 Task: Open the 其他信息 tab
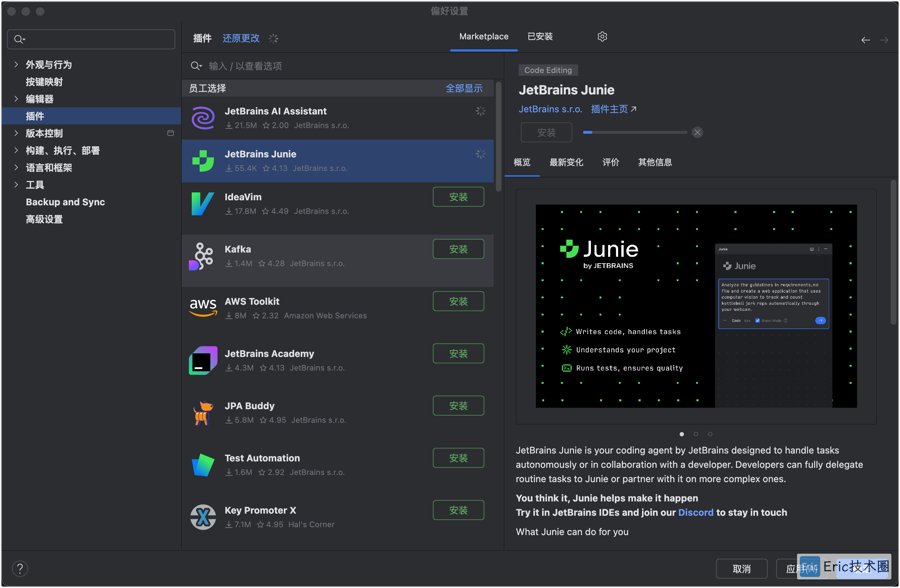pyautogui.click(x=655, y=162)
